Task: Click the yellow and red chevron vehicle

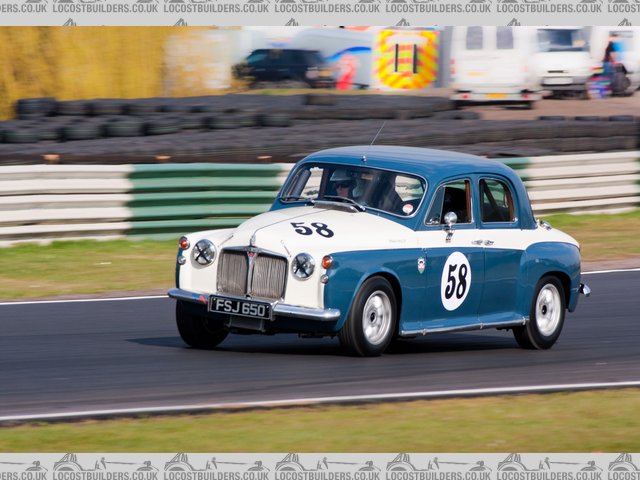Action: pos(406,59)
